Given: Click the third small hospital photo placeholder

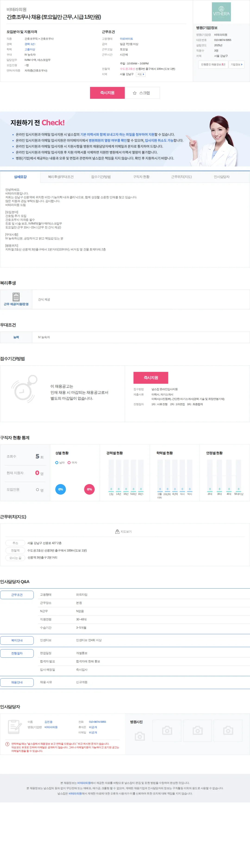Looking at the screenshot, I should click(x=228, y=731).
